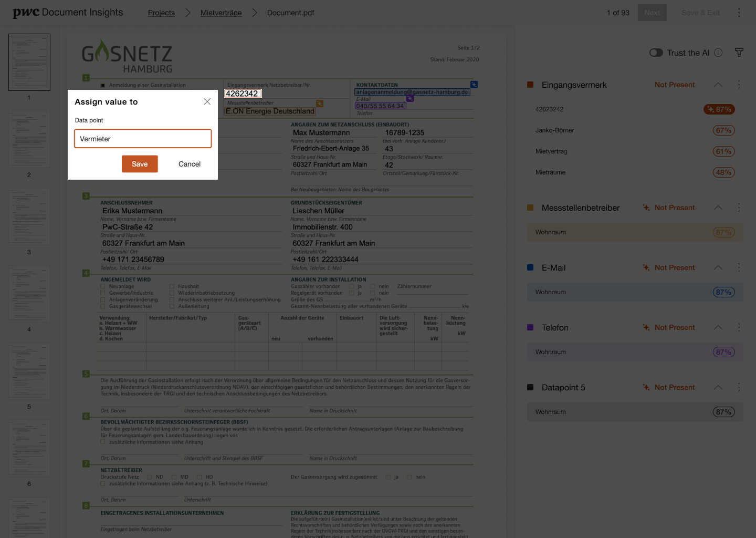Image resolution: width=756 pixels, height=538 pixels.
Task: Click the info icon next to Trust the AI
Action: 718,53
